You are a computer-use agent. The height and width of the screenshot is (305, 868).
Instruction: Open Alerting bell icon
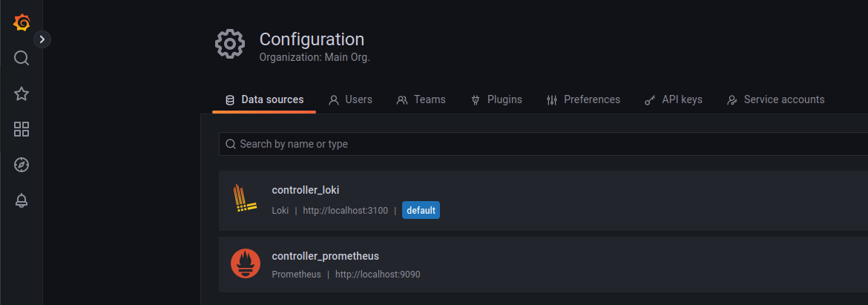tap(21, 200)
